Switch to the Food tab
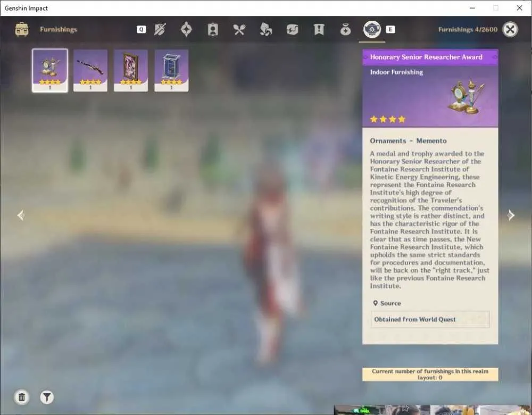This screenshot has height=415, width=532. 239,29
